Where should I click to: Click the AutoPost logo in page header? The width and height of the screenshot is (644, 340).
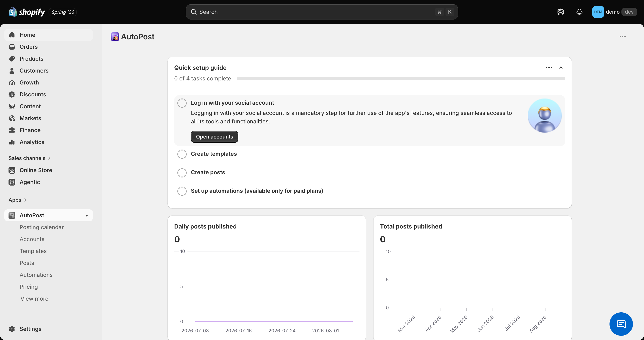point(115,36)
